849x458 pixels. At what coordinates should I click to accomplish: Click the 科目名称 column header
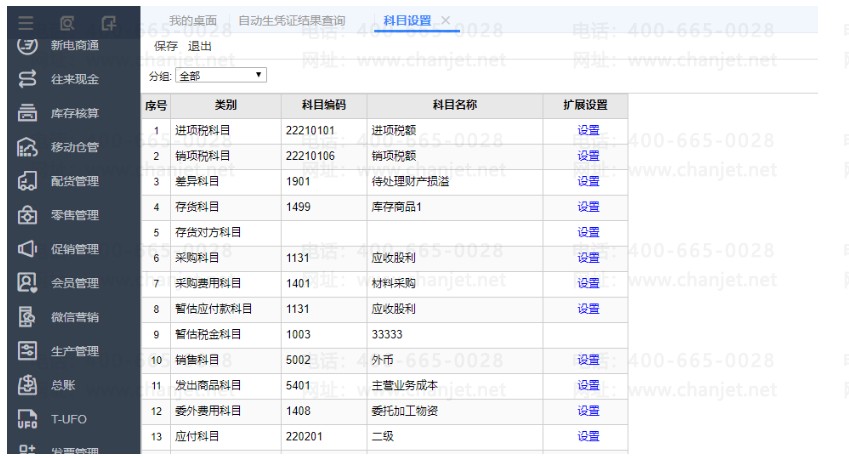(x=455, y=105)
